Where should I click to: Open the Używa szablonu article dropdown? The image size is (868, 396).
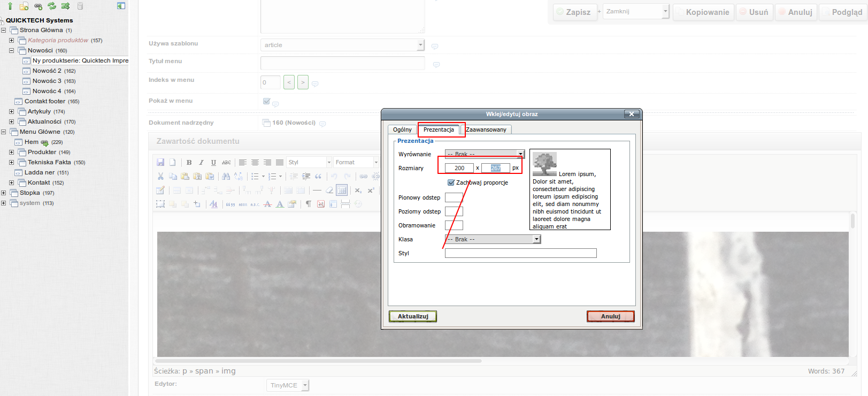pyautogui.click(x=342, y=45)
